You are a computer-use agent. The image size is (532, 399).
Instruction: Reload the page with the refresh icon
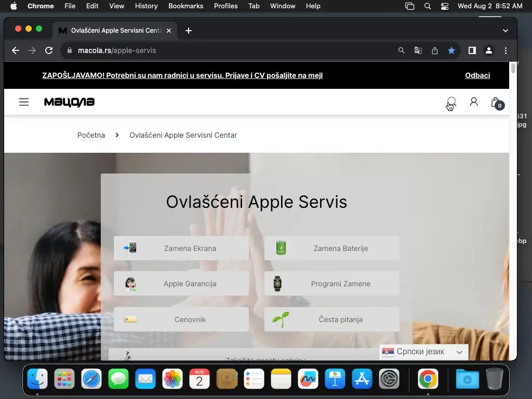pos(49,50)
